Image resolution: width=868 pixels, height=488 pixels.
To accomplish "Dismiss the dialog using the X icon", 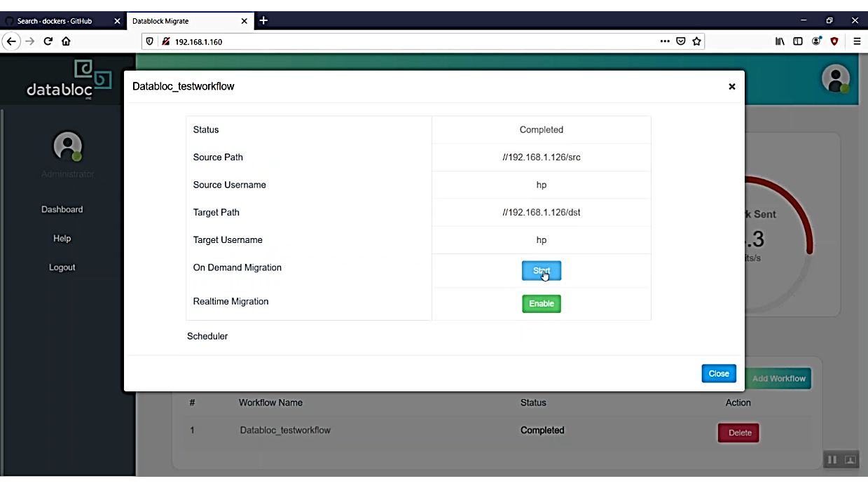I will (732, 87).
